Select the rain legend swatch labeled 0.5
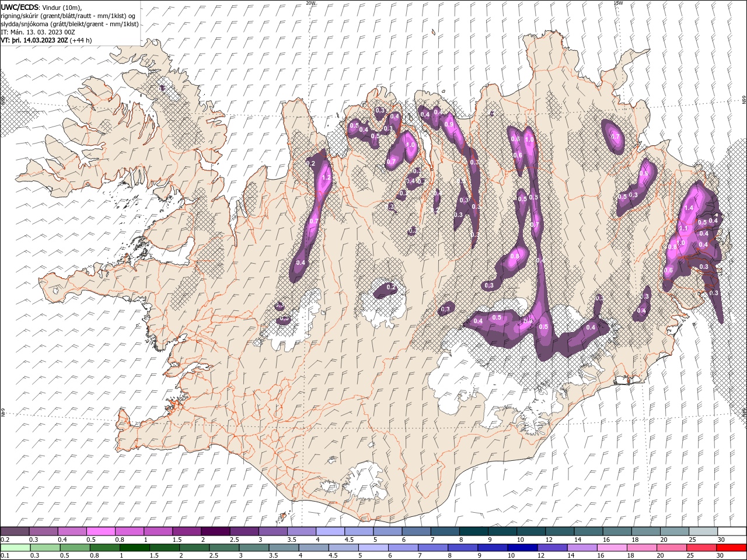747x560 pixels. 75,548
